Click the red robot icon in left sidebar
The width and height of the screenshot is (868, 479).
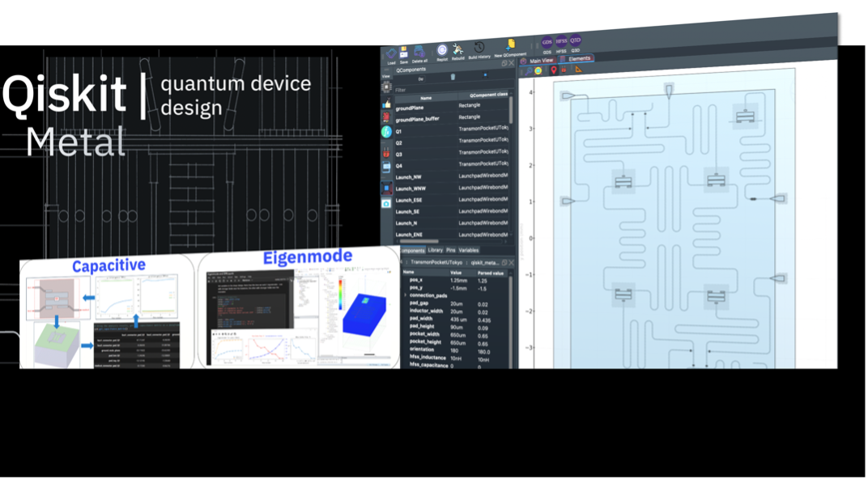[x=386, y=117]
